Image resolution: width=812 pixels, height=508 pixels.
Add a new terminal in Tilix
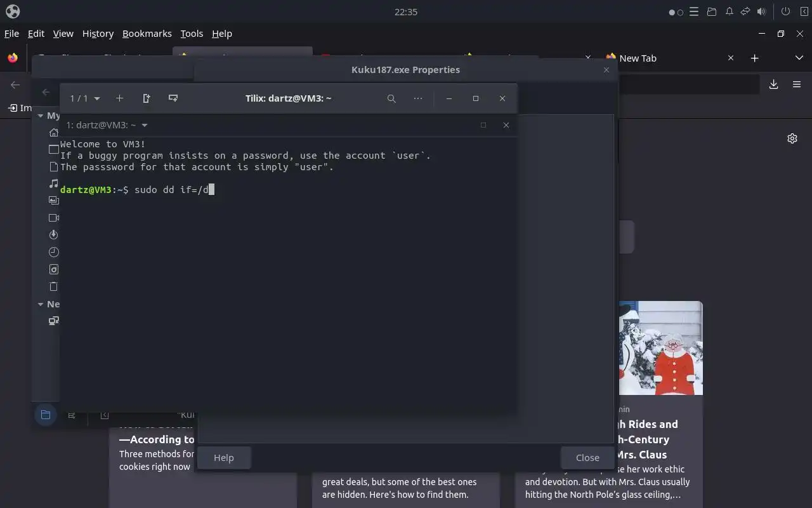(x=119, y=98)
